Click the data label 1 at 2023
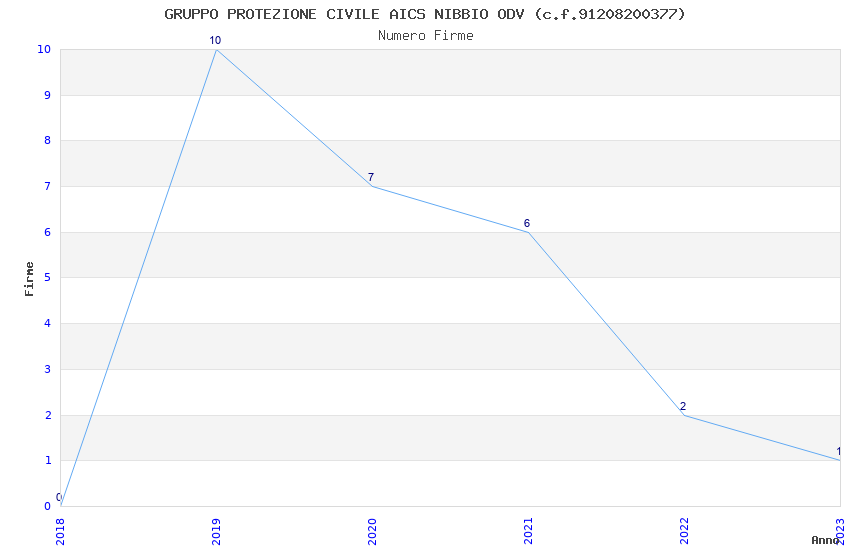This screenshot has width=850, height=550. click(839, 451)
